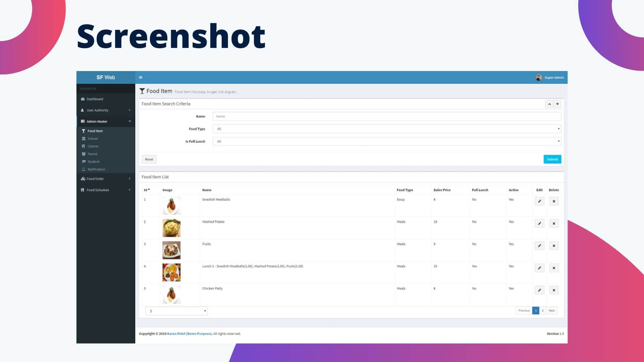The width and height of the screenshot is (644, 362).
Task: Go to page 2 of results
Action: click(543, 311)
